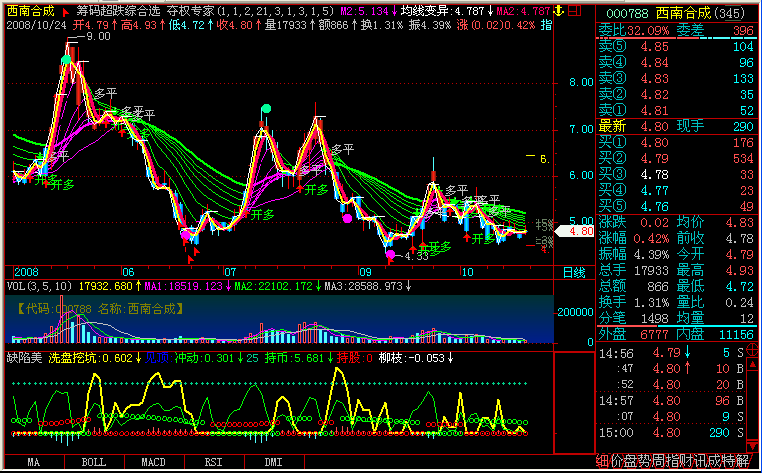The image size is (762, 473).
Task: Select the 盘 tab in bottom right
Action: (630, 460)
